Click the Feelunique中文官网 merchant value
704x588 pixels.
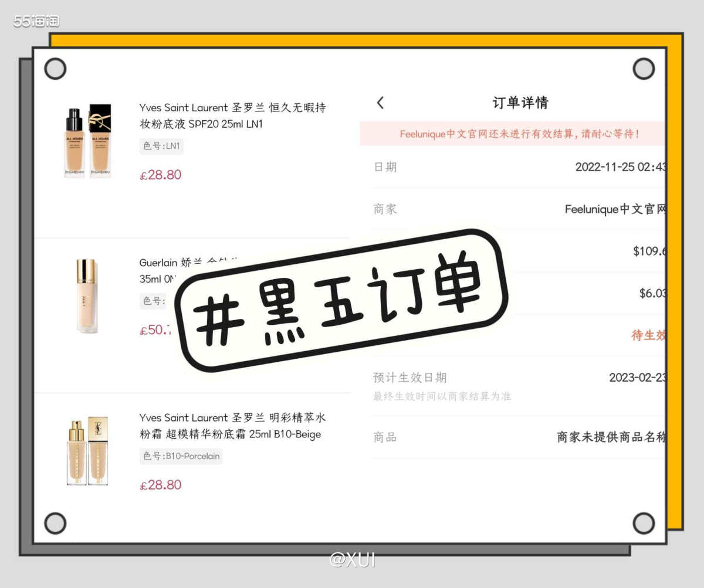pos(615,209)
